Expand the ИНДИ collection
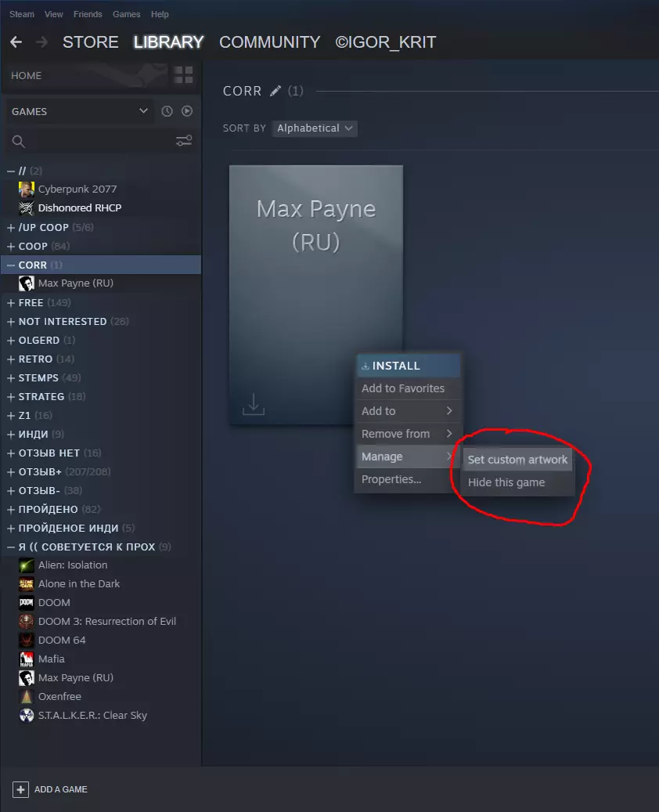The image size is (659, 812). pos(11,435)
